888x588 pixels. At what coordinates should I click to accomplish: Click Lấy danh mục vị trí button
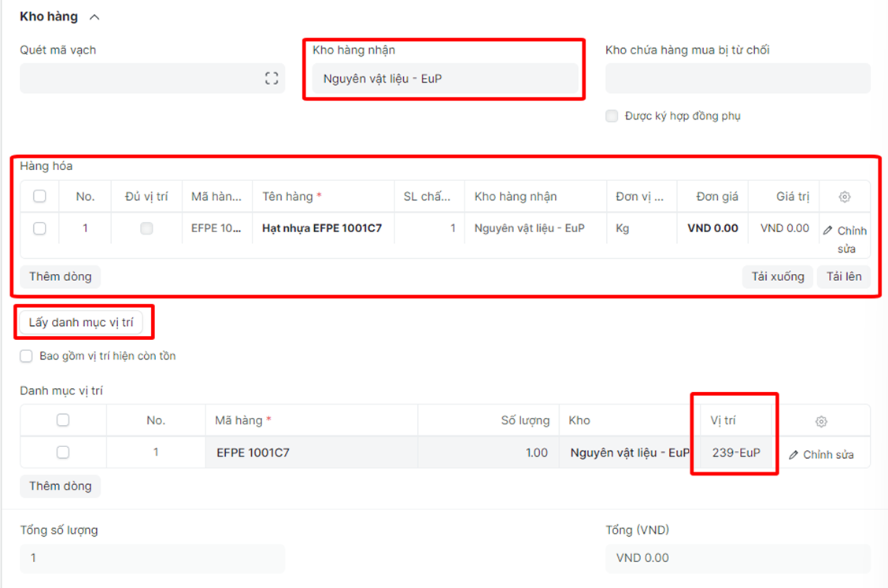81,322
